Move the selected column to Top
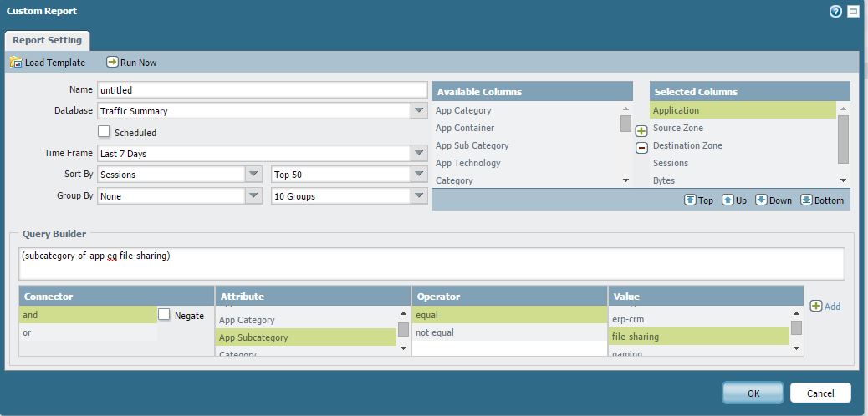The width and height of the screenshot is (868, 416). [x=690, y=200]
